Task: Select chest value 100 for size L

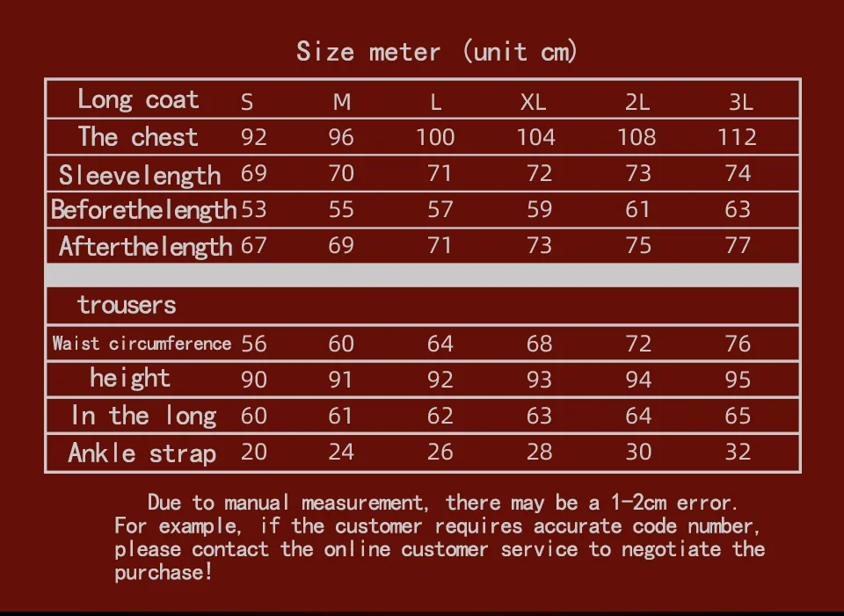Action: point(435,137)
